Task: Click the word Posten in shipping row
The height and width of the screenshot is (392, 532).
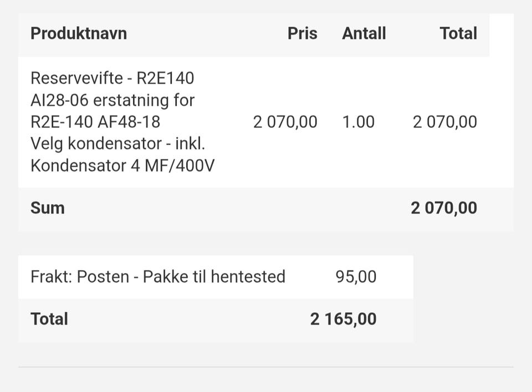Action: click(103, 277)
